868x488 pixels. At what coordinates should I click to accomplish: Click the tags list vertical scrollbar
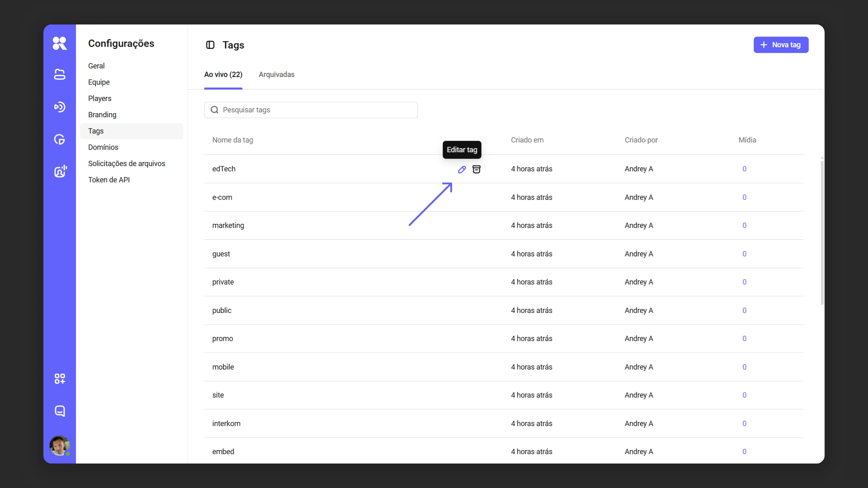pyautogui.click(x=822, y=232)
